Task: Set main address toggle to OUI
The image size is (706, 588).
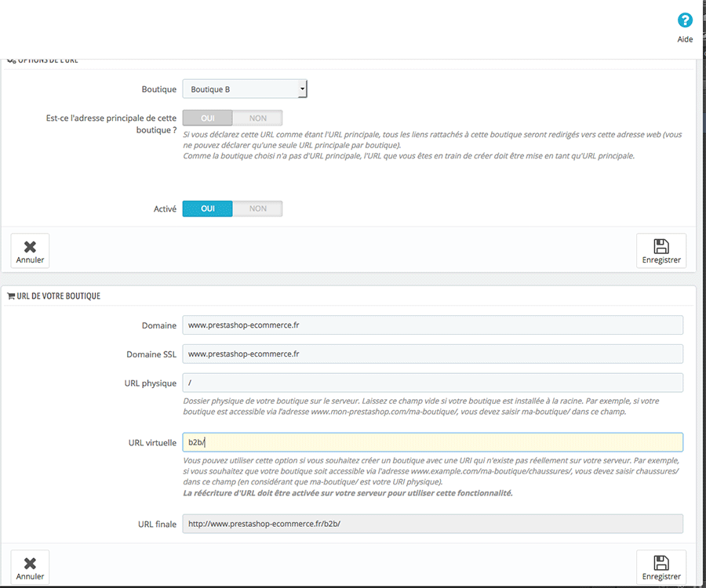Action: [208, 118]
